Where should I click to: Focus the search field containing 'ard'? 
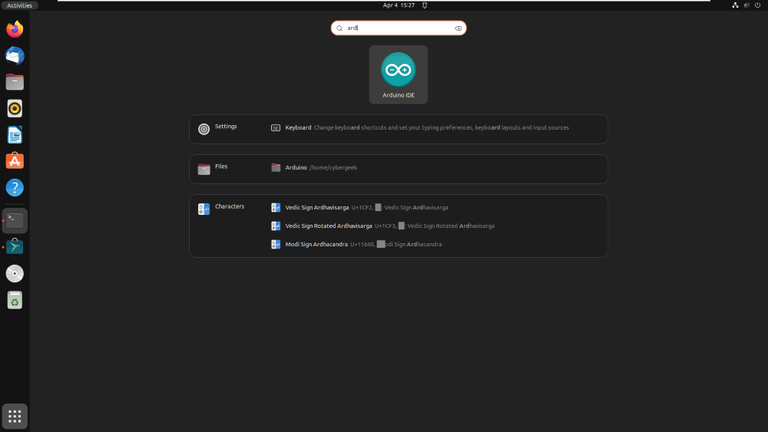(x=398, y=28)
